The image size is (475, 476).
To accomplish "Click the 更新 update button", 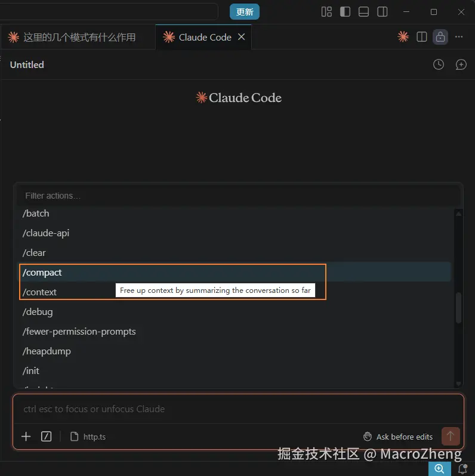I will coord(245,12).
